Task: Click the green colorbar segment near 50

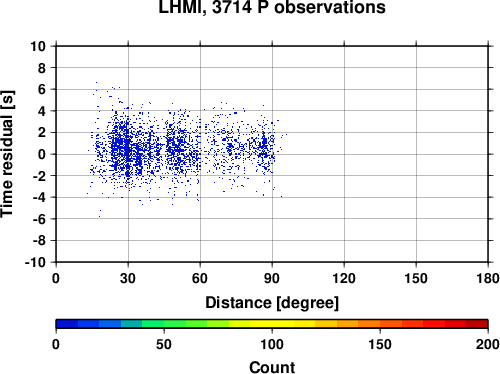Action: [x=164, y=324]
